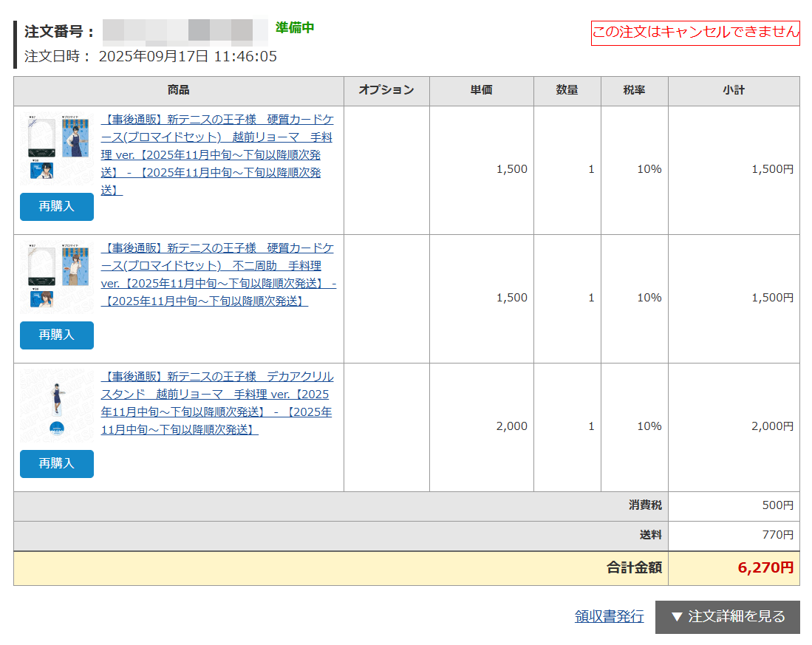This screenshot has width=812, height=645.
Task: Click 再購入 button for デカアクリルスタンド item
Action: click(57, 463)
